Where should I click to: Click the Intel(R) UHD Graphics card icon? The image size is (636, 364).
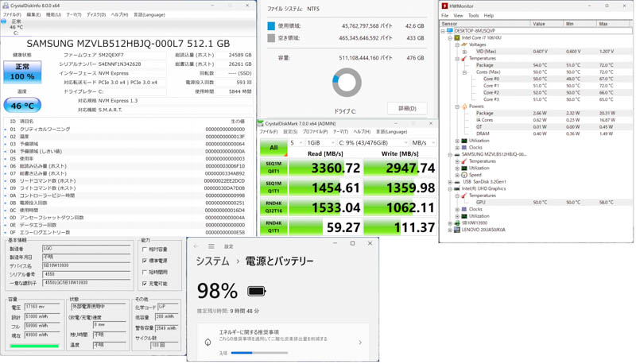456,189
